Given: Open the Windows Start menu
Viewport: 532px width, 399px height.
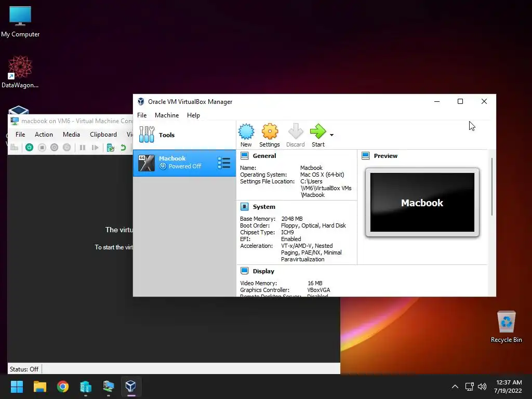Looking at the screenshot, I should point(17,387).
